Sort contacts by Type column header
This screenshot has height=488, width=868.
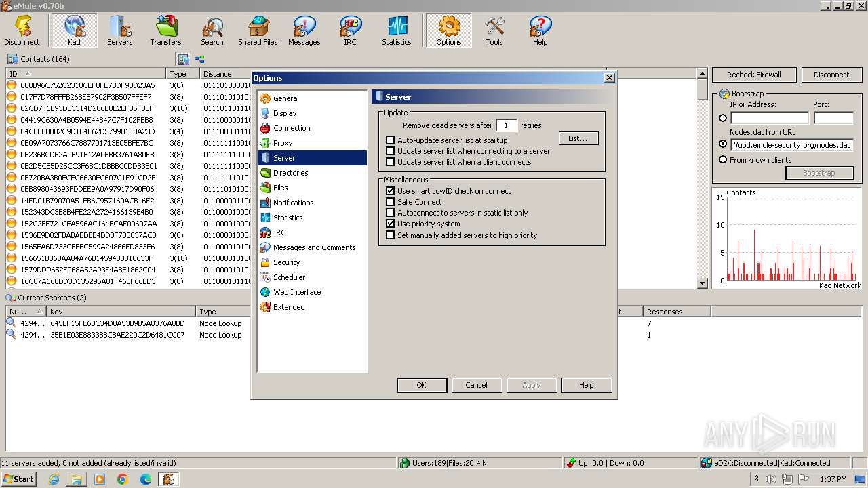tap(182, 74)
